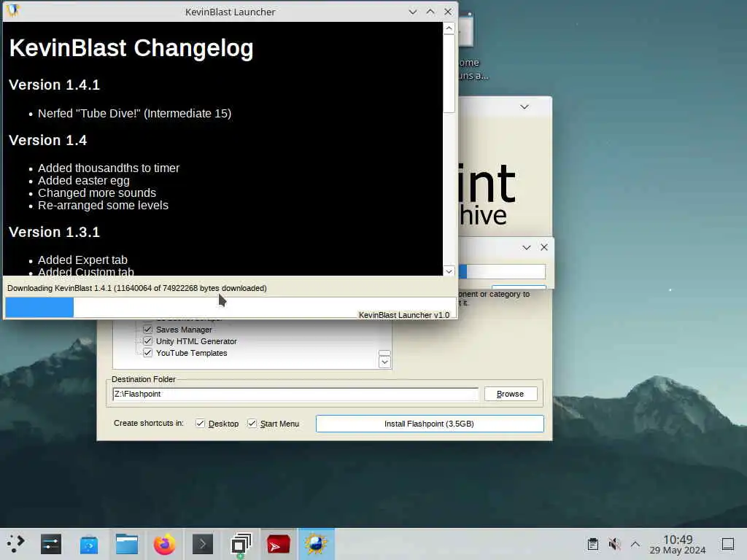Minimize the small progress dialog

tap(527, 248)
